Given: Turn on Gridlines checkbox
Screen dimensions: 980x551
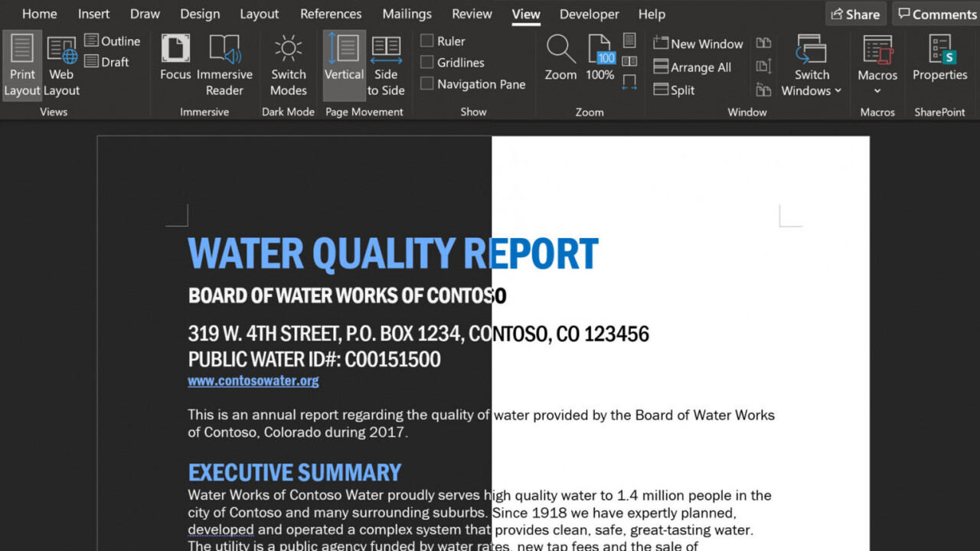Looking at the screenshot, I should pyautogui.click(x=427, y=63).
